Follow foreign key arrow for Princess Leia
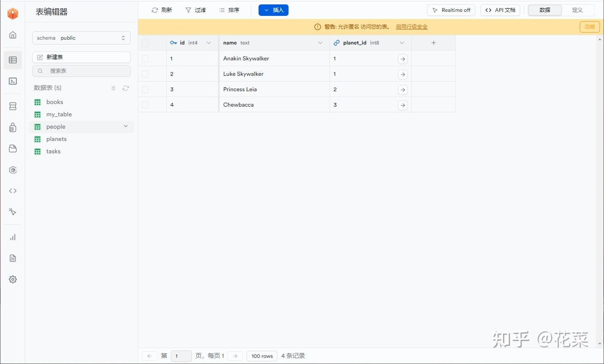Screen dimensions: 604x364 click(403, 90)
